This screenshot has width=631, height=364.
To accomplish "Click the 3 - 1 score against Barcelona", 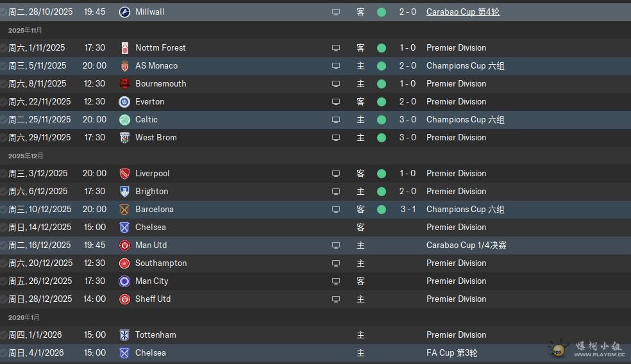I will point(408,210).
